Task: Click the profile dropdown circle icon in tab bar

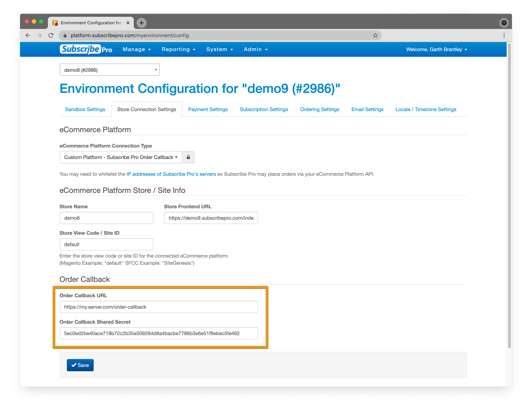Action: coord(504,23)
